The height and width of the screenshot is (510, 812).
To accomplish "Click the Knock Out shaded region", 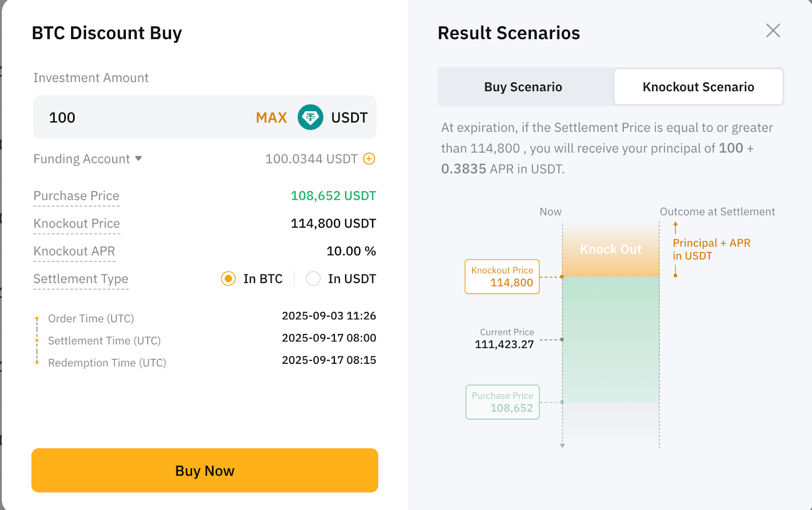I will click(610, 249).
